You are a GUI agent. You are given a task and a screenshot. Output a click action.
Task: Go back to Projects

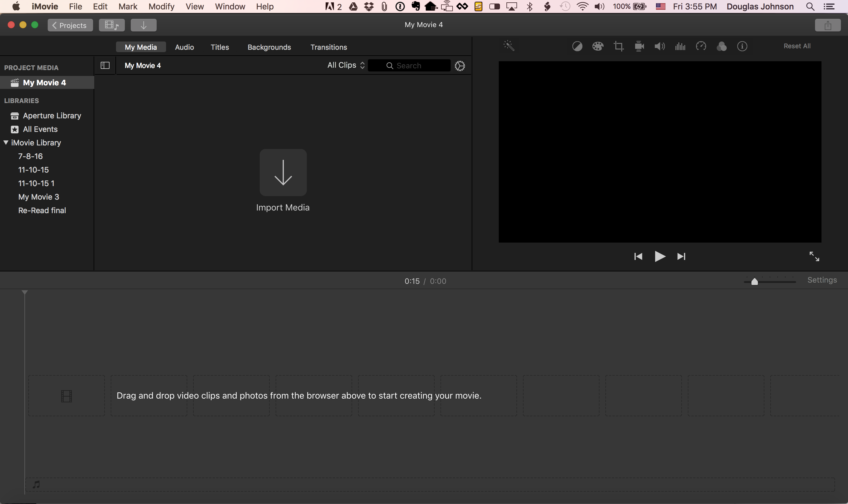coord(70,25)
